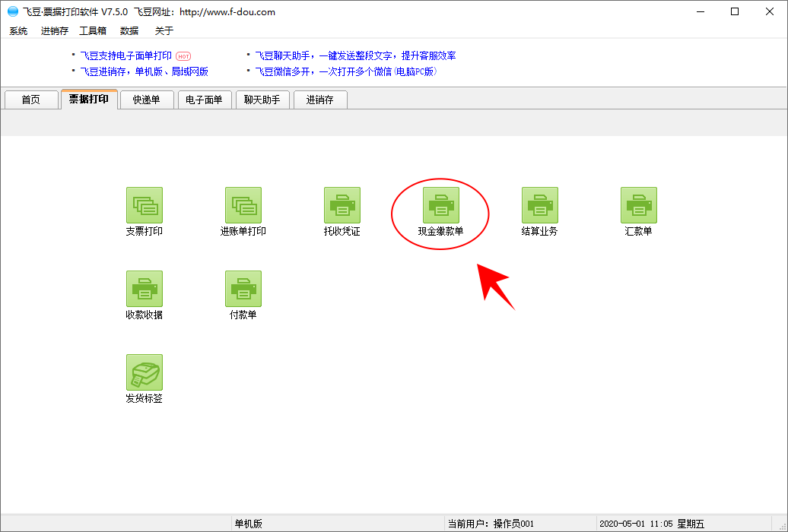Open the 支票打印 (cheque print) icon
Screen dimensions: 788x532
coord(144,206)
